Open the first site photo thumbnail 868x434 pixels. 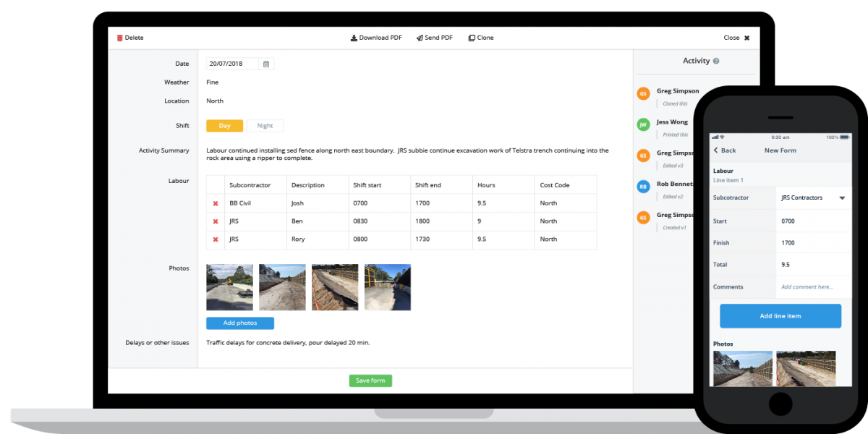229,286
